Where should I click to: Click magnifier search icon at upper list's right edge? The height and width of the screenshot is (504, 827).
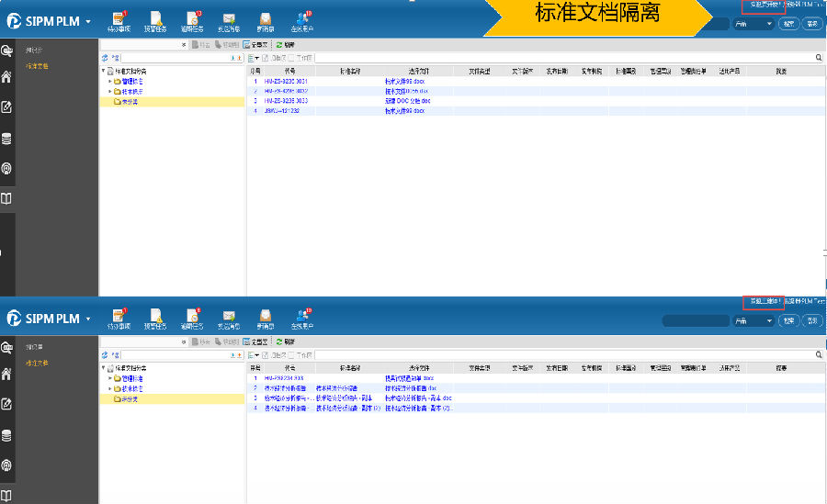click(819, 57)
